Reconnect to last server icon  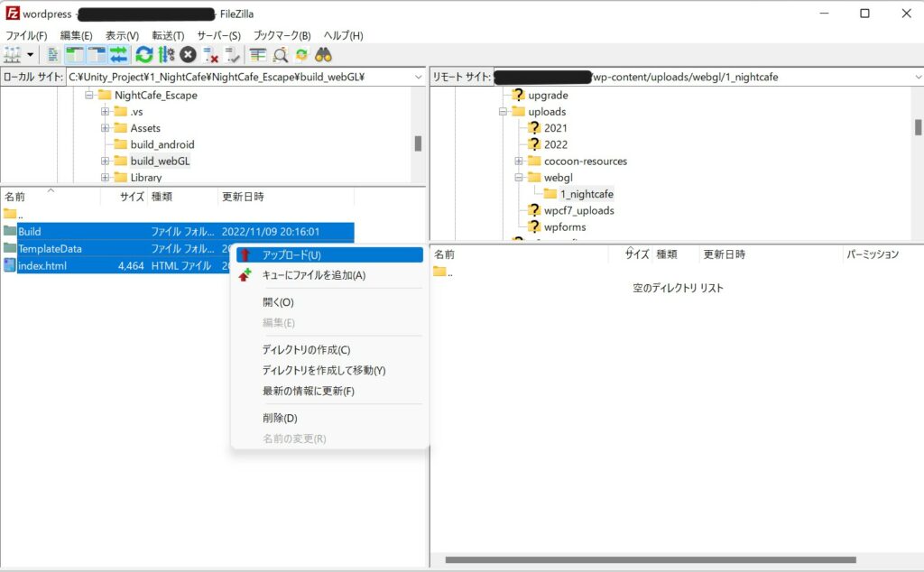pyautogui.click(x=232, y=55)
